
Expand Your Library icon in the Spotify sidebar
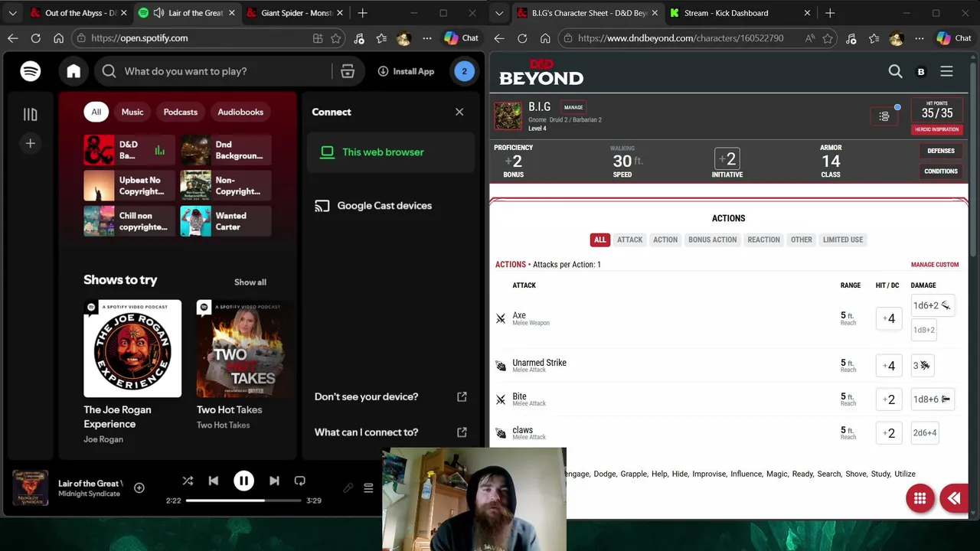coord(31,114)
